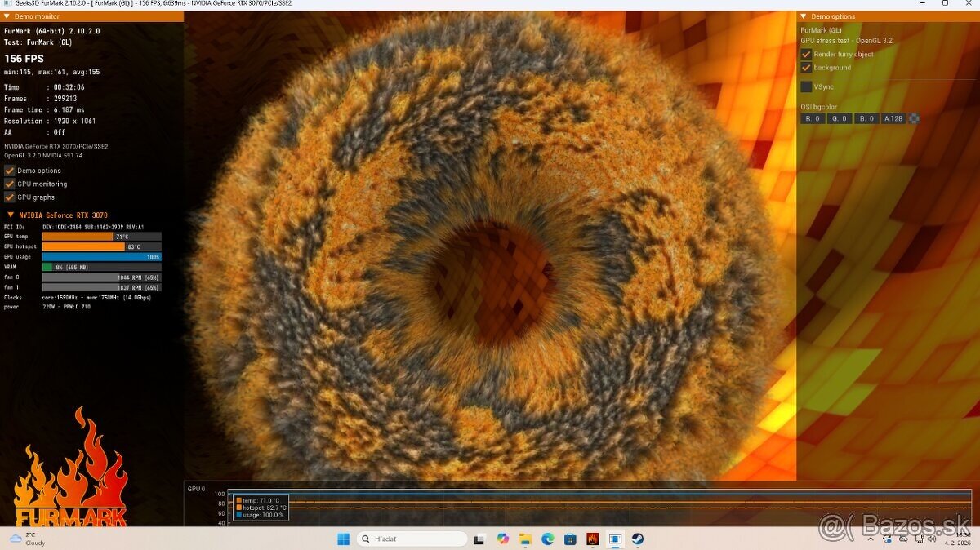Open the Microsoft Store taskbar icon
This screenshot has width=980, height=550.
coord(570,539)
